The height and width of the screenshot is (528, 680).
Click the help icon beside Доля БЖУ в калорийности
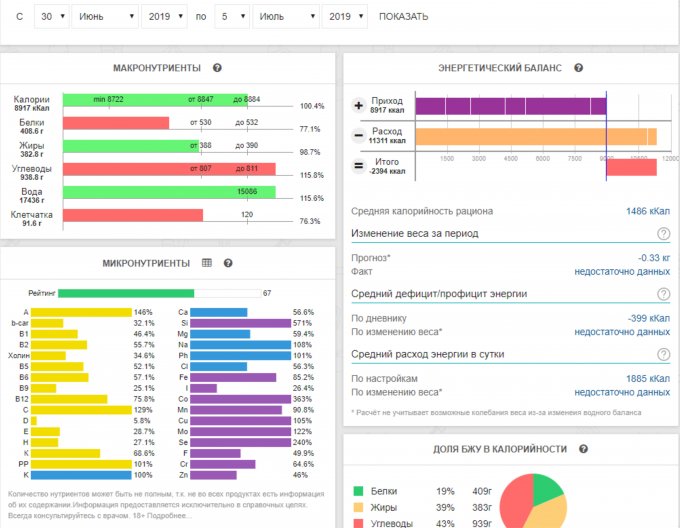[583, 450]
